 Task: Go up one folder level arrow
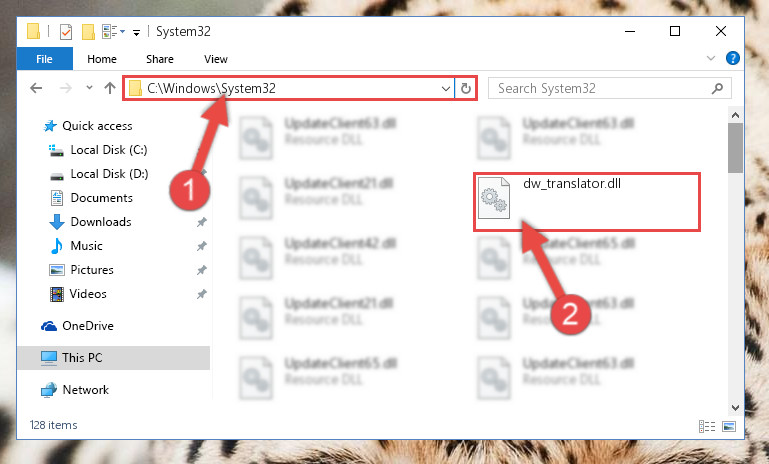tap(110, 88)
